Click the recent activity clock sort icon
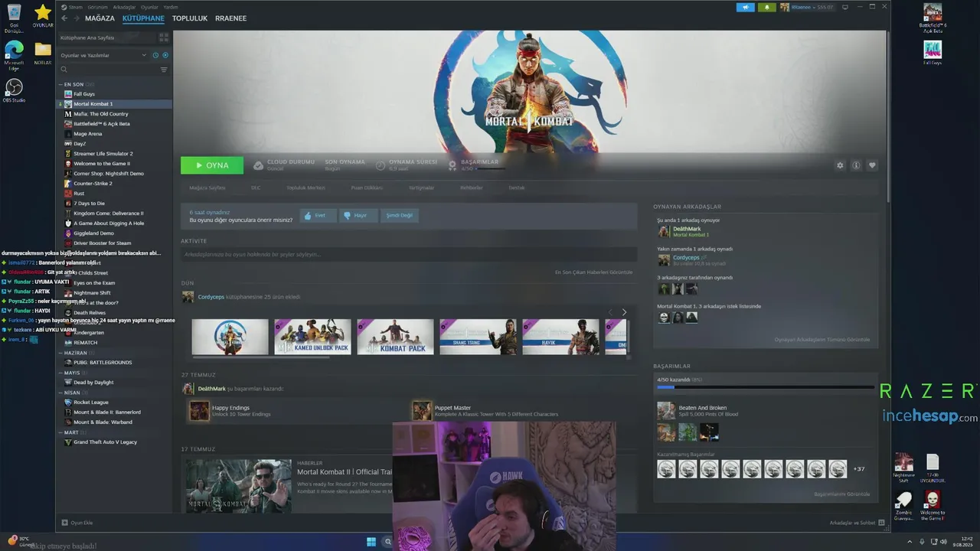This screenshot has height=551, width=980. coord(155,55)
